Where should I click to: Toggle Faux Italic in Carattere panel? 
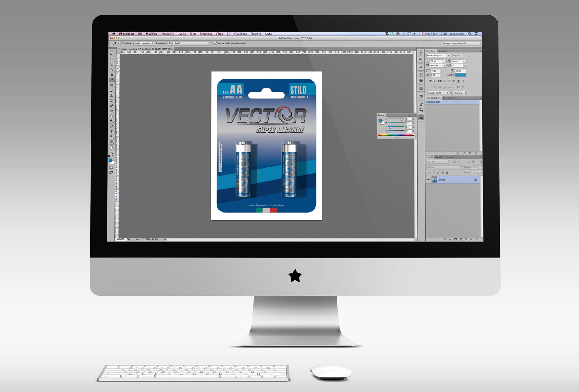[x=435, y=81]
